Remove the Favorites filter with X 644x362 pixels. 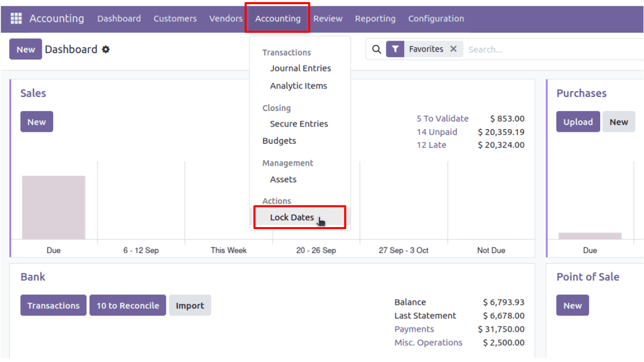[453, 49]
